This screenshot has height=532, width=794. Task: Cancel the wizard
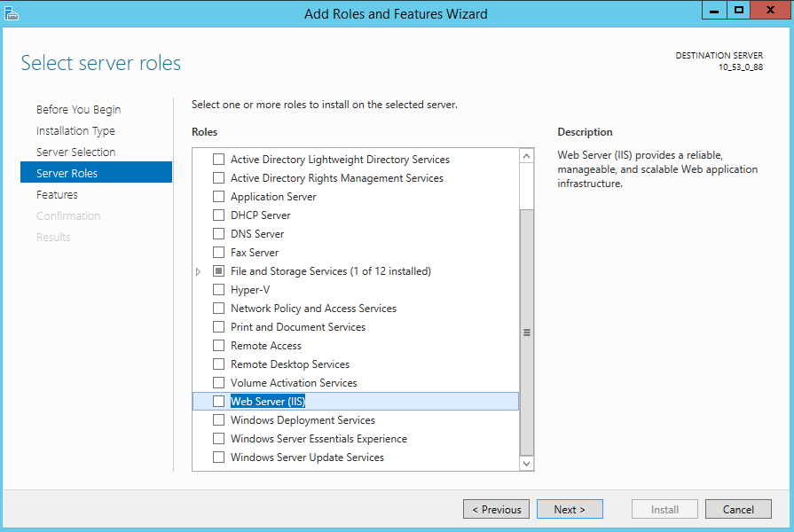[x=738, y=510]
